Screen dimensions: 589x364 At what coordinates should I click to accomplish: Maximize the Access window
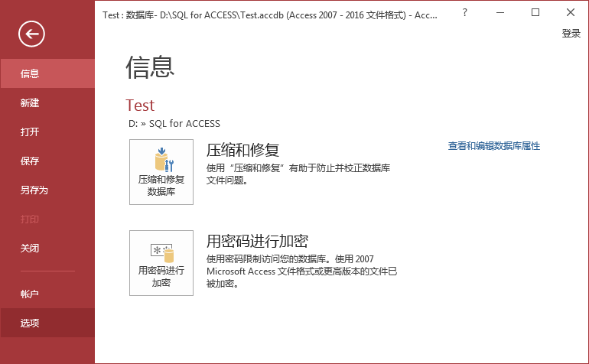pos(535,13)
